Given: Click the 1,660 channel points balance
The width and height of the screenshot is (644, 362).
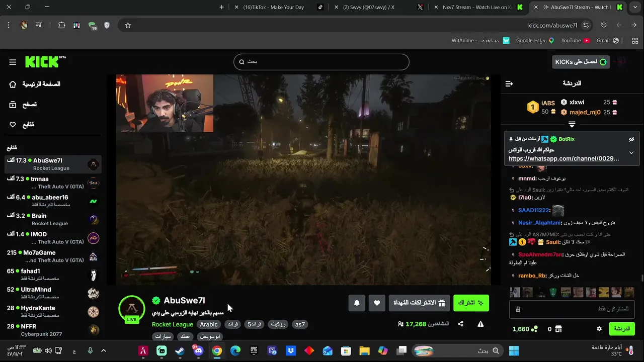Looking at the screenshot, I should (x=525, y=329).
